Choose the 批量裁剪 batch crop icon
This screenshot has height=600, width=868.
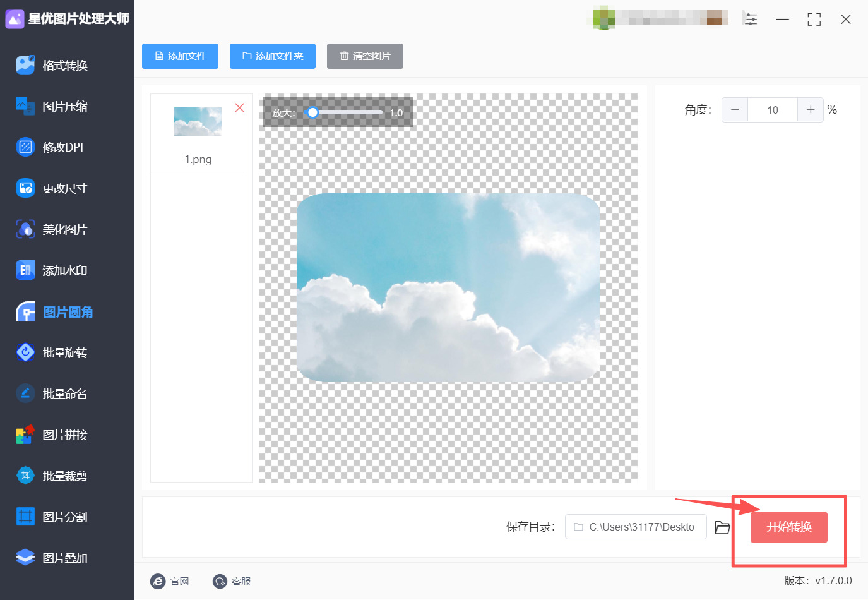(25, 476)
